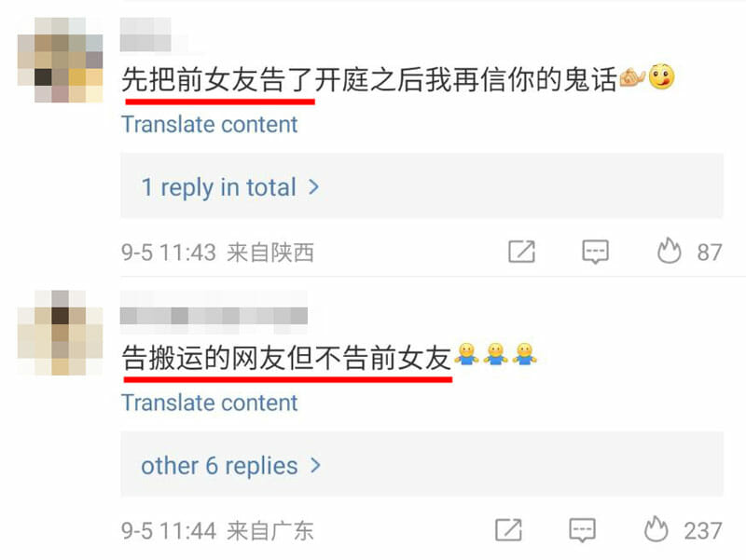The height and width of the screenshot is (560, 746).
Task: Open the first commenter's pixelated avatar
Action: coord(60,60)
